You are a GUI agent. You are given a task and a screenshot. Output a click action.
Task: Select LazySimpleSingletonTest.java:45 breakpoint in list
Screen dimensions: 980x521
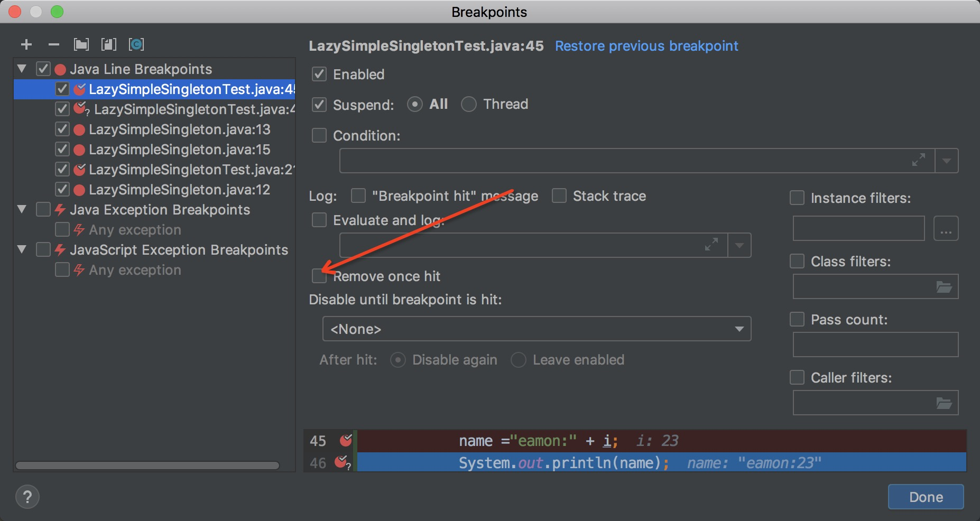coord(154,89)
